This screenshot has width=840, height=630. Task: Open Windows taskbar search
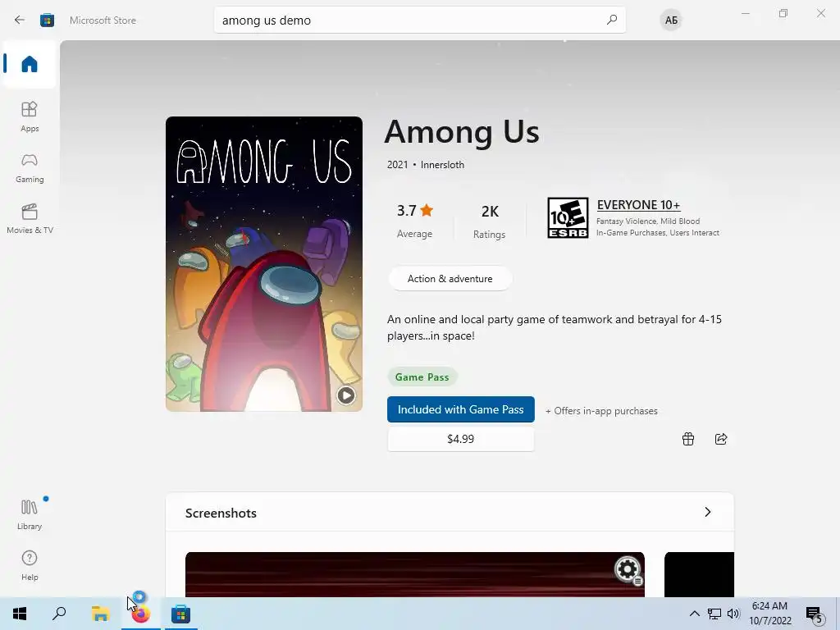click(x=59, y=614)
